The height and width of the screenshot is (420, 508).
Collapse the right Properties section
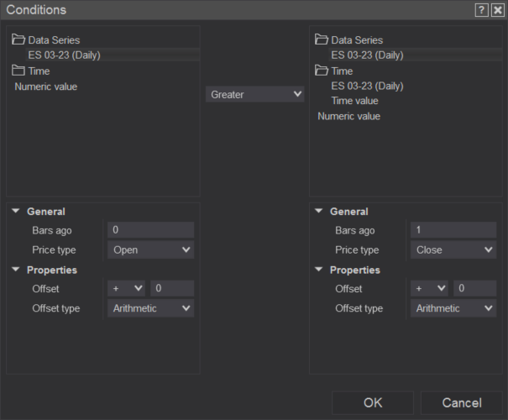[x=319, y=270]
